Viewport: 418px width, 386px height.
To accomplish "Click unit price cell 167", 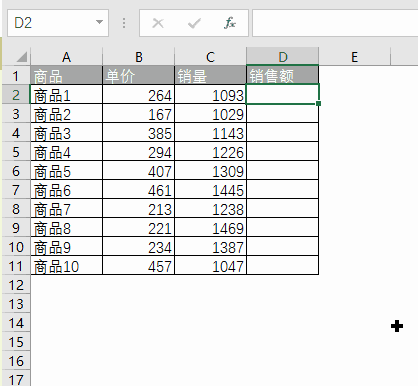I will (x=139, y=113).
